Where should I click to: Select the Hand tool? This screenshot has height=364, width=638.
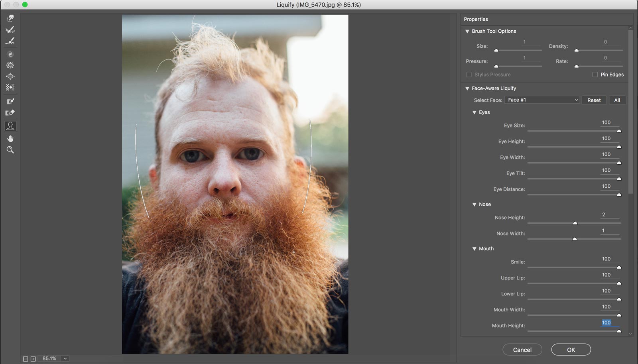point(10,138)
